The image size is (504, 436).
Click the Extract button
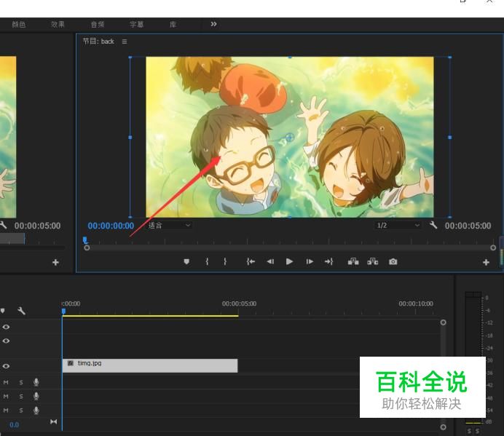click(x=373, y=261)
